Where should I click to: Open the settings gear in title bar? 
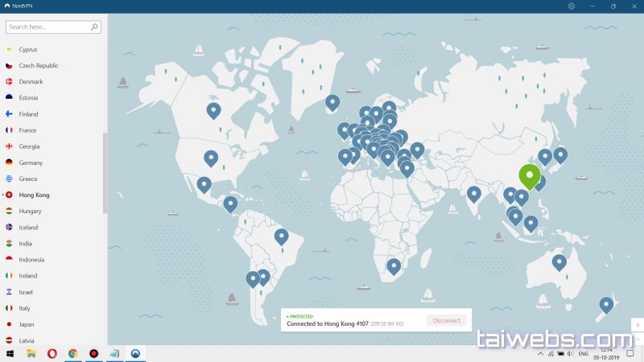coord(571,6)
